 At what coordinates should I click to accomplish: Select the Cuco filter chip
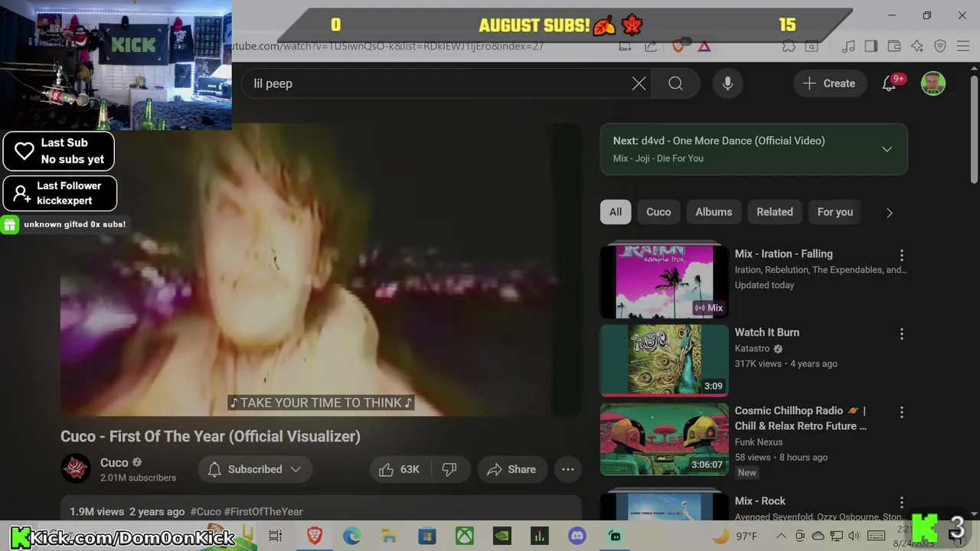tap(658, 212)
